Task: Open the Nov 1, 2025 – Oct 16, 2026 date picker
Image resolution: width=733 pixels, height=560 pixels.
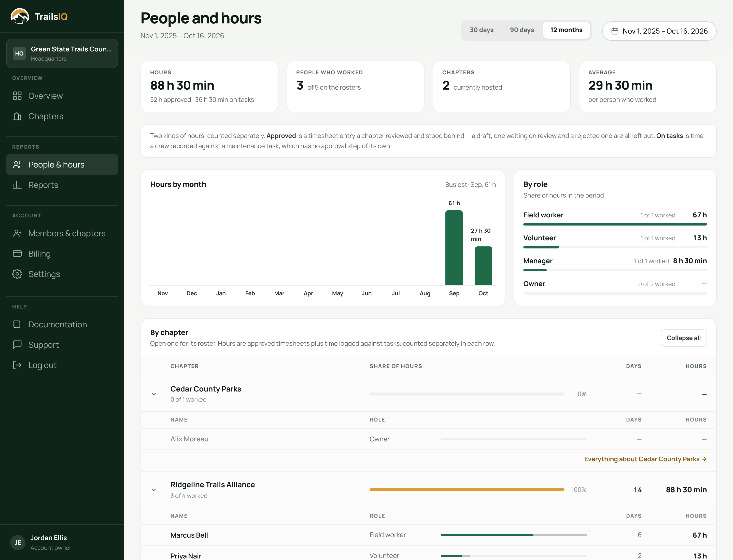Action: coord(659,31)
